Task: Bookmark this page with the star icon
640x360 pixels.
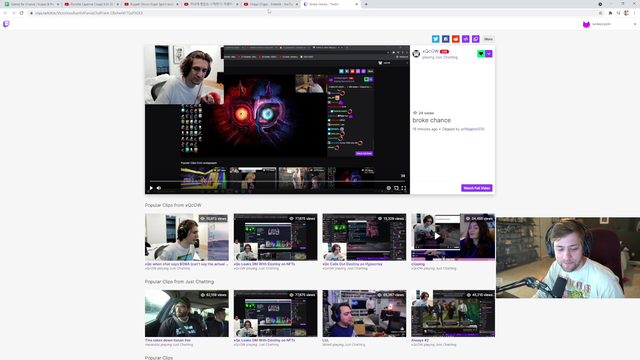Action: tap(600, 13)
